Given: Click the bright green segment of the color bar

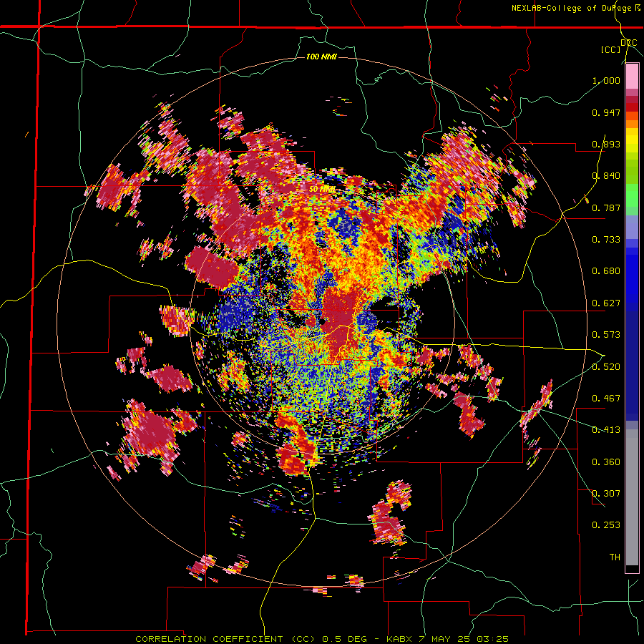Looking at the screenshot, I should click(632, 195).
